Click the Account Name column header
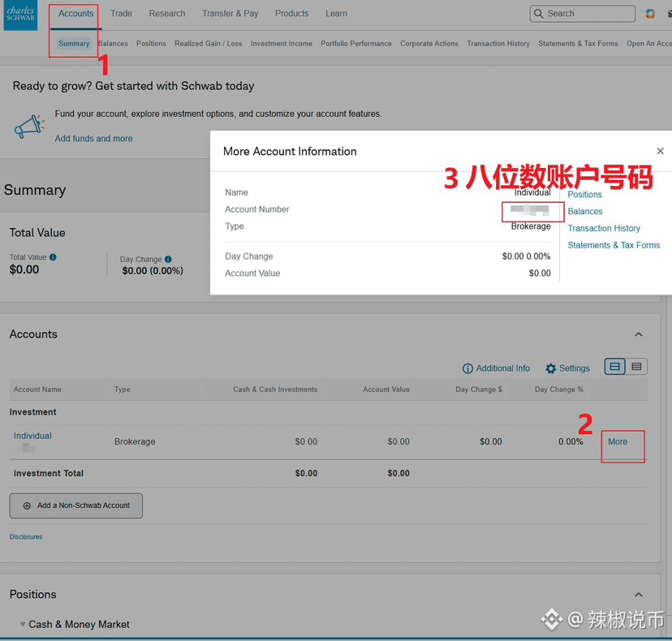 37,389
